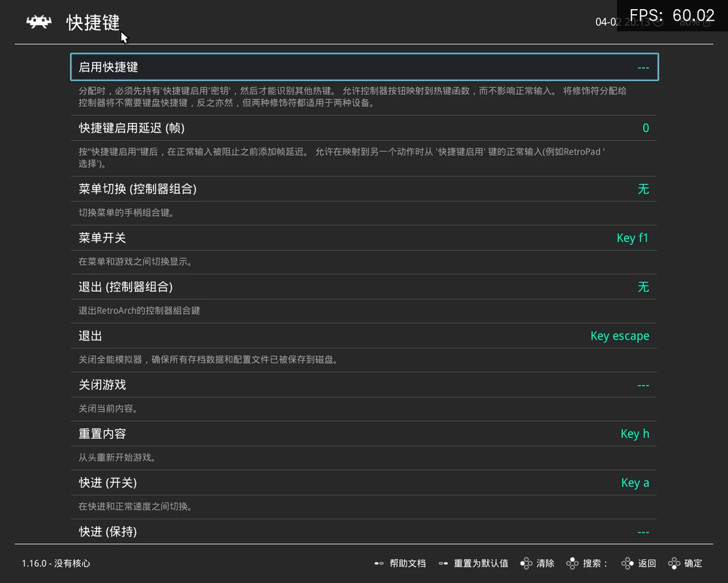This screenshot has width=728, height=583.
Task: Click the 确定 gamepad button icon
Action: pos(674,563)
